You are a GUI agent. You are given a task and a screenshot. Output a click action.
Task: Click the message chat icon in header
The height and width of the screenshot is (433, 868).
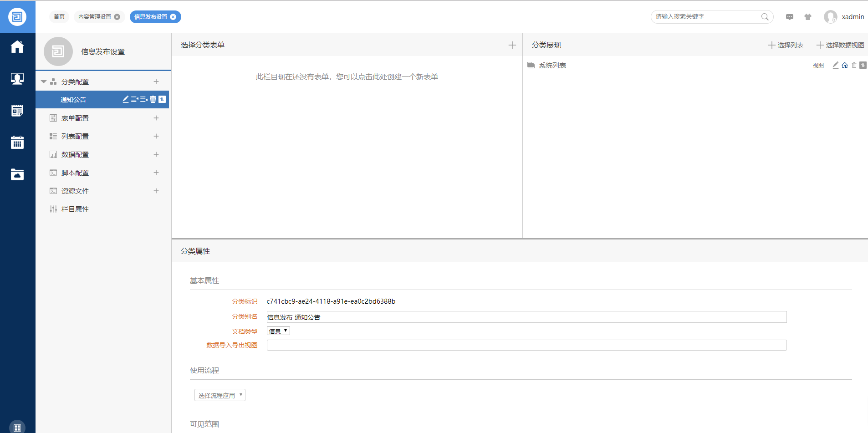(790, 17)
